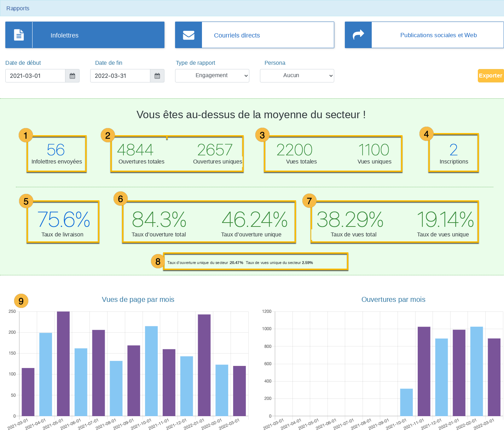
Task: Click the Rapports breadcrumb link
Action: tap(18, 8)
